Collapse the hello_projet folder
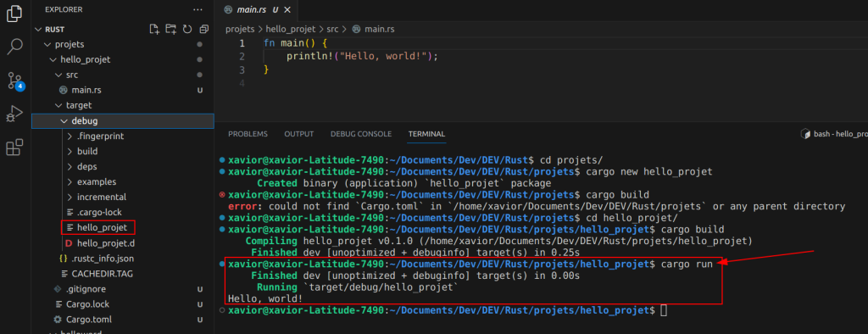The height and width of the screenshot is (334, 868). (53, 60)
